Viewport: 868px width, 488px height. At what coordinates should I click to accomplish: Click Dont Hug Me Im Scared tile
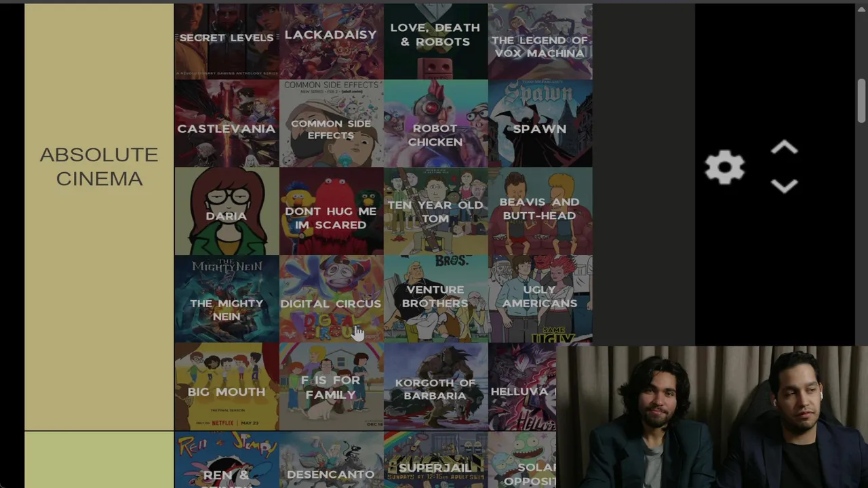pyautogui.click(x=331, y=211)
